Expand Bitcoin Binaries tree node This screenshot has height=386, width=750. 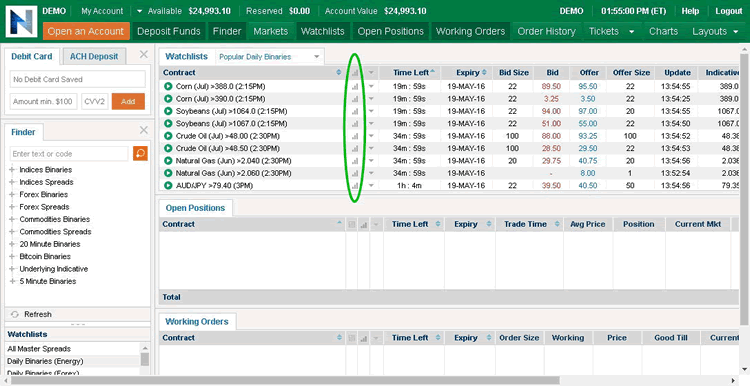[12, 257]
